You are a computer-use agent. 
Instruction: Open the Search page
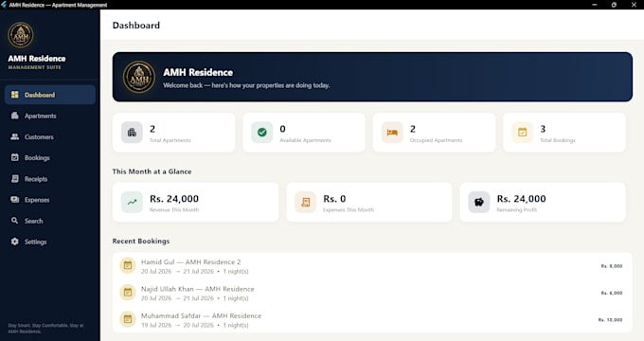pos(50,221)
